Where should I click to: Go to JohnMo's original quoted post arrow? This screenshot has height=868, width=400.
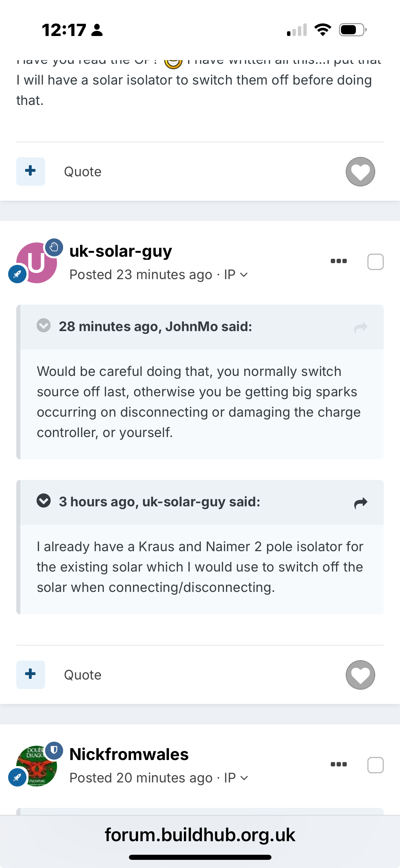tap(361, 328)
